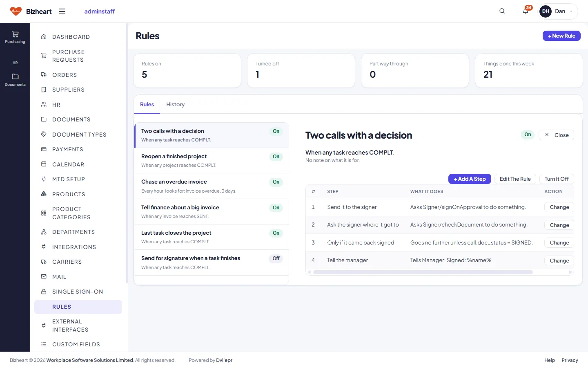Image resolution: width=588 pixels, height=368 pixels.
Task: Change step 3 Only if it came back signed
Action: click(559, 242)
